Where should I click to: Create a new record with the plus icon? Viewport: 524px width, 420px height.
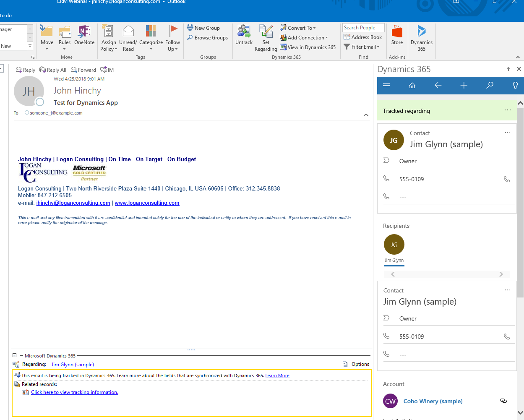(464, 85)
